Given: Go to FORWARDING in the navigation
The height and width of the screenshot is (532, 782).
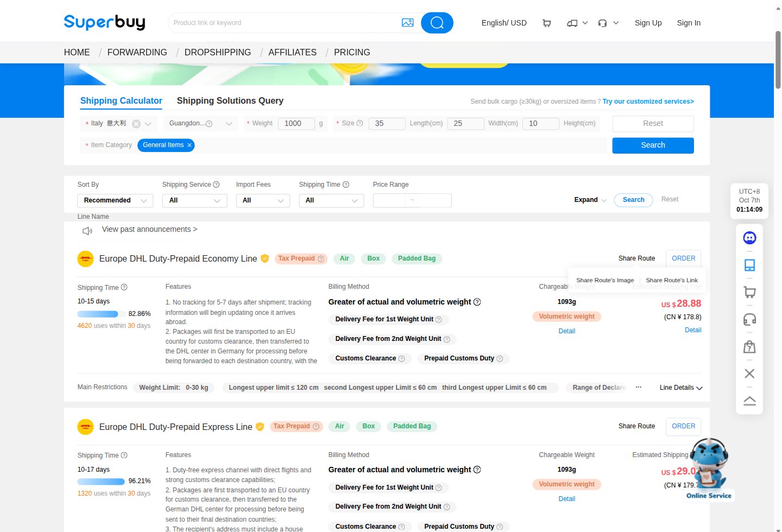Looking at the screenshot, I should click(137, 52).
